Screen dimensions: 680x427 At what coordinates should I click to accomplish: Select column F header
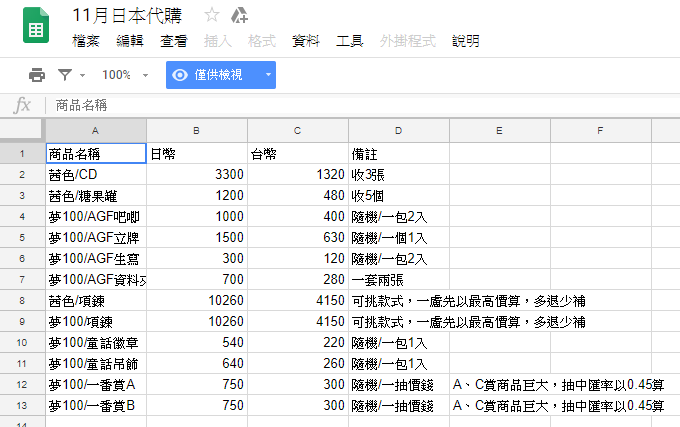pos(601,130)
